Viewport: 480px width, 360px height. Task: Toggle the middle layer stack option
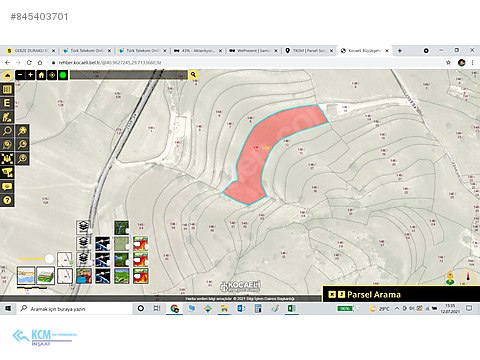coord(84,243)
